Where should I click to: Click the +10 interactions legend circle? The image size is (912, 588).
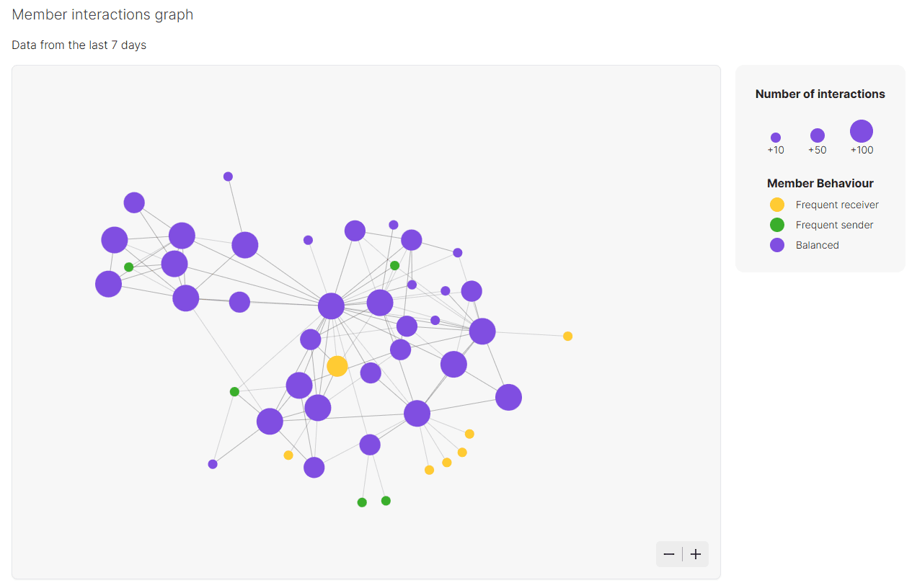coord(776,138)
